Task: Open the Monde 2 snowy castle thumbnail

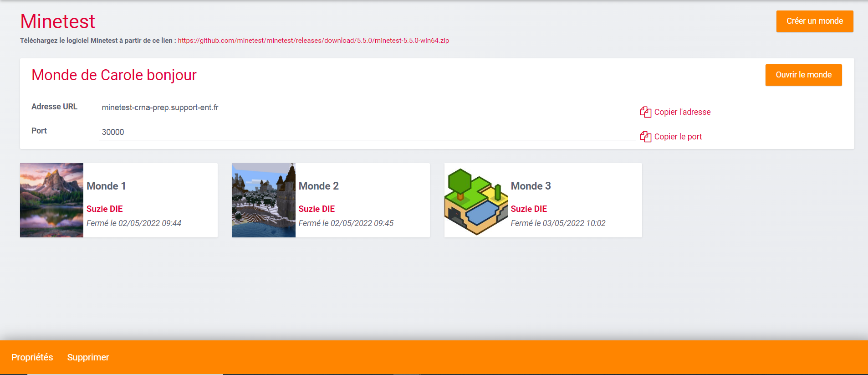Action: pyautogui.click(x=264, y=200)
